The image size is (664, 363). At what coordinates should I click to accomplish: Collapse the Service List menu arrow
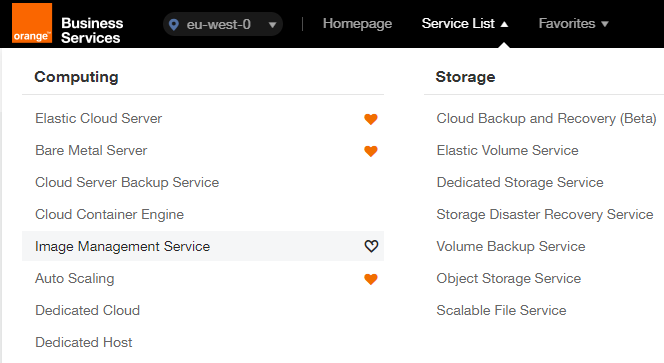tap(504, 25)
